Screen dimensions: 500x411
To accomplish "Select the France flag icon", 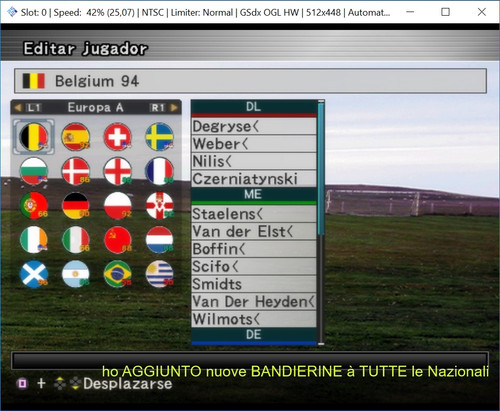I will coord(159,171).
